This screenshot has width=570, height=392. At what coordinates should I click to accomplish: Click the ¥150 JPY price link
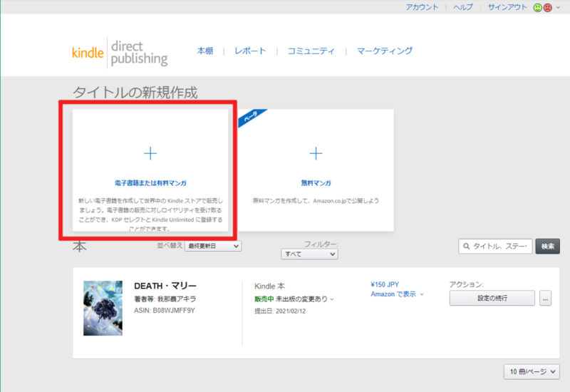385,284
